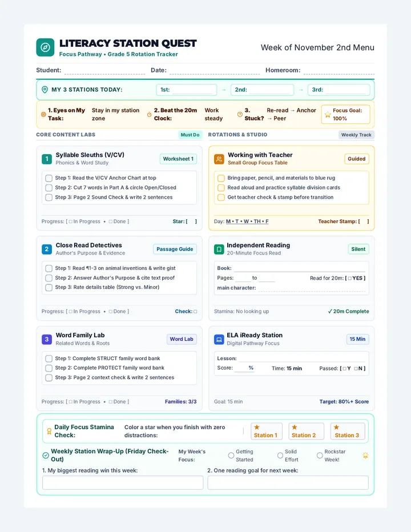Click the Check box in Close Read Detectives footer
Screen dimensions: 411x532
tap(195, 312)
